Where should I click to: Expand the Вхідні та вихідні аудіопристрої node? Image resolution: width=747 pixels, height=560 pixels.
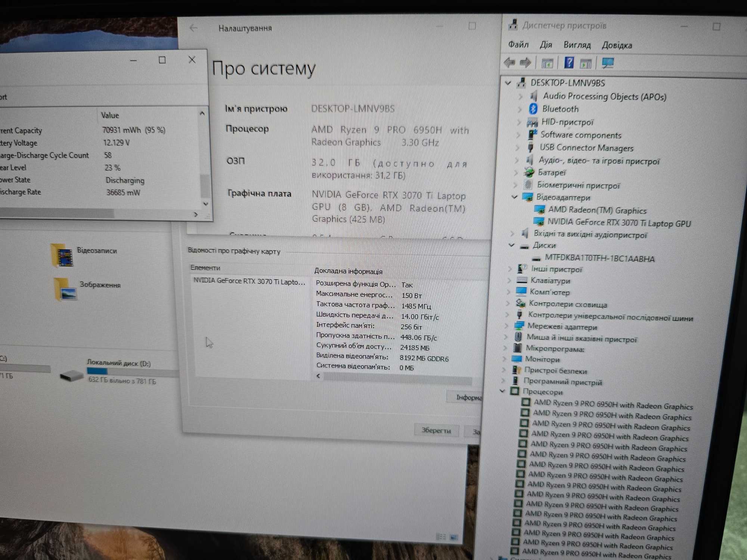click(x=512, y=233)
